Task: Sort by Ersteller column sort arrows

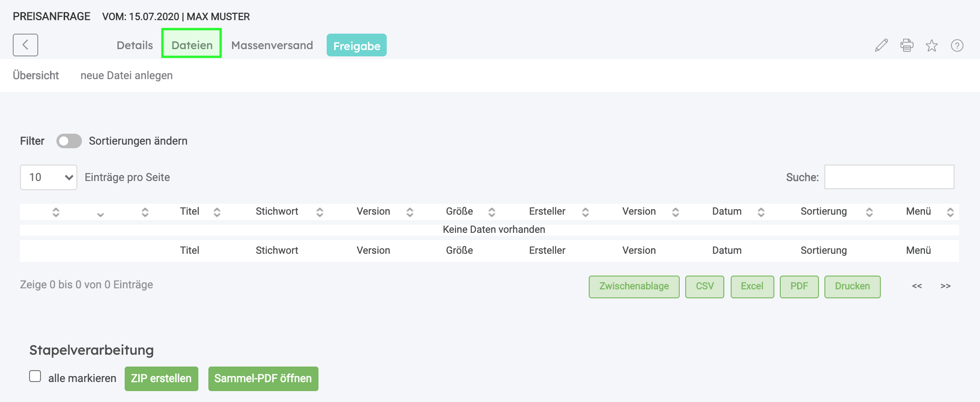Action: 585,212
